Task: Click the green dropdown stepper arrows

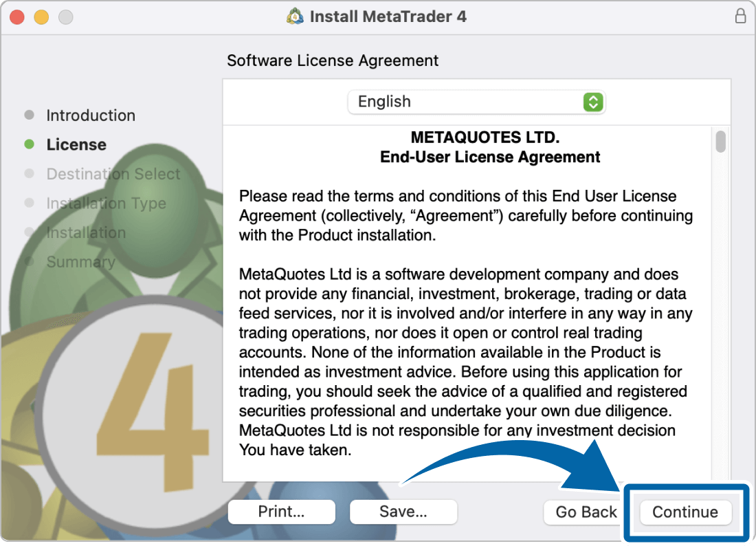Action: (x=593, y=102)
